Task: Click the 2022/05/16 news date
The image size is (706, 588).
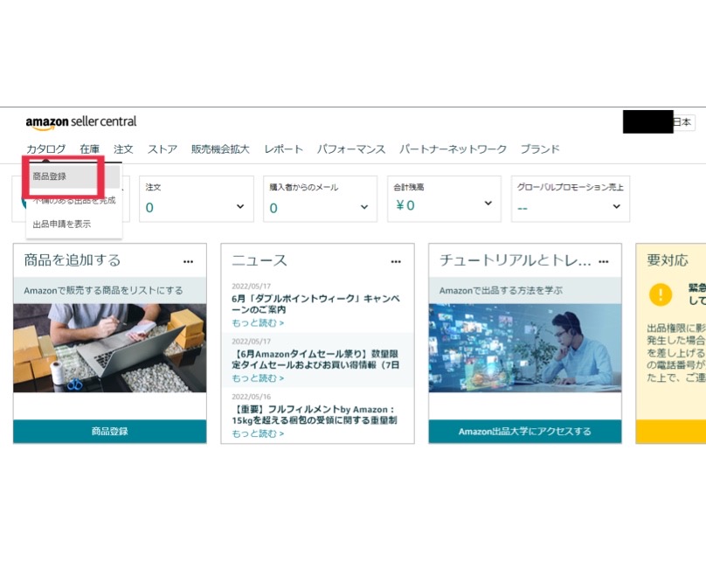Action: (x=252, y=397)
